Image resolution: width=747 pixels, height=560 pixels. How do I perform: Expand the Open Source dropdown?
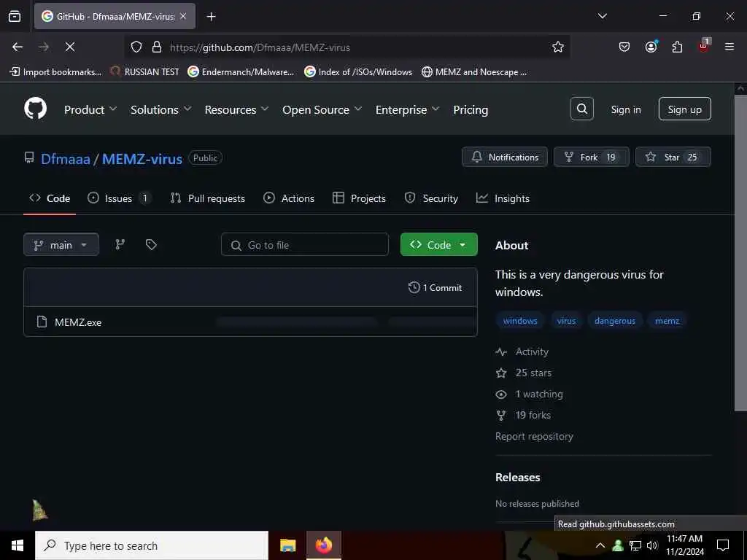coord(322,109)
